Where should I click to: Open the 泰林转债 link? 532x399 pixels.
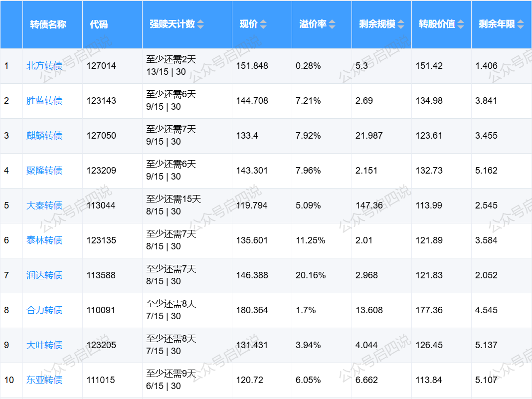click(44, 240)
